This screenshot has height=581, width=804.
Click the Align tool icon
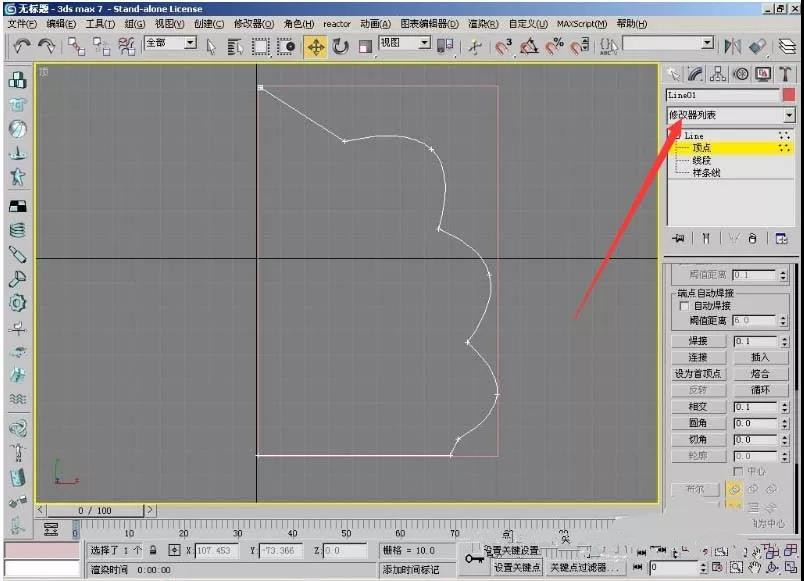click(x=757, y=47)
